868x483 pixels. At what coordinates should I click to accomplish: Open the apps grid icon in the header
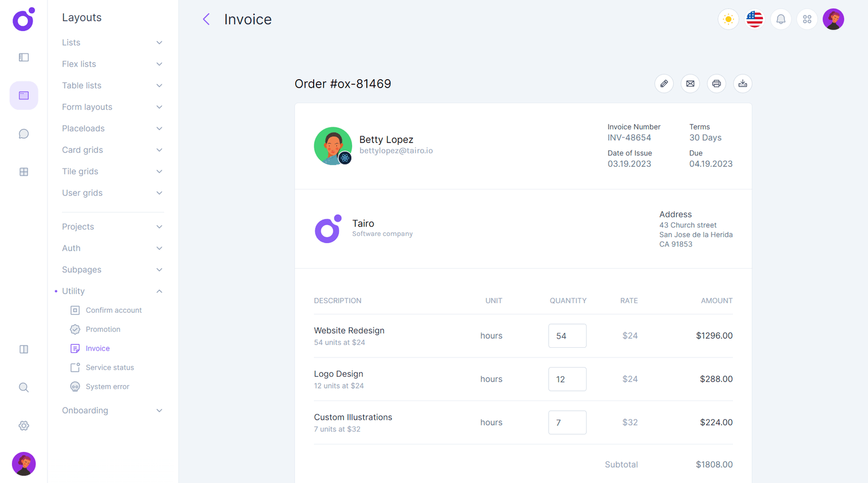tap(807, 19)
